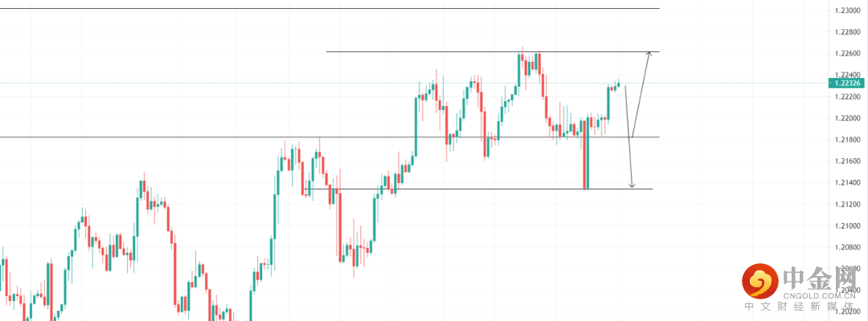Viewport: 868px width, 321px height.
Task: Select the topmost horizontal line at 1.23000
Action: pyautogui.click(x=321, y=8)
